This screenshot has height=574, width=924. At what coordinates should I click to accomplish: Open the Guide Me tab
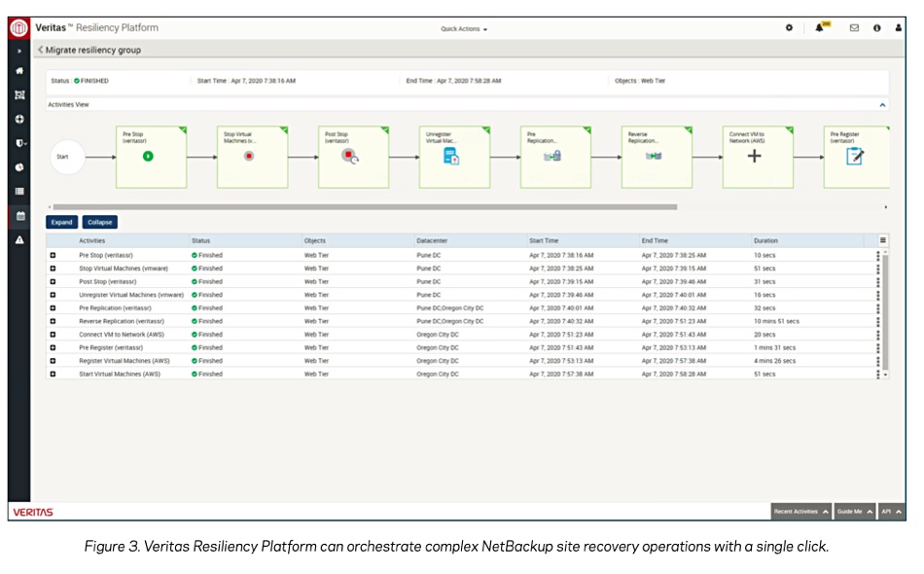(855, 512)
